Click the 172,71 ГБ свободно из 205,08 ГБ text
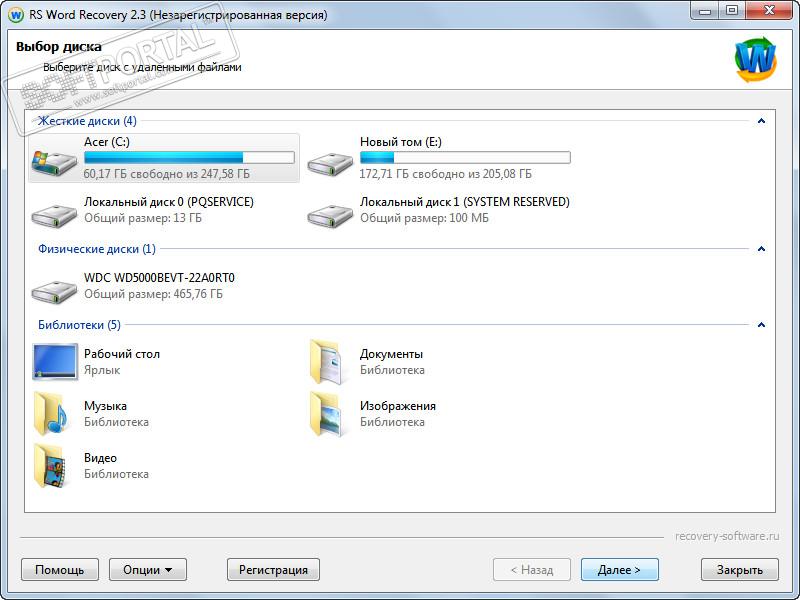 coord(446,174)
